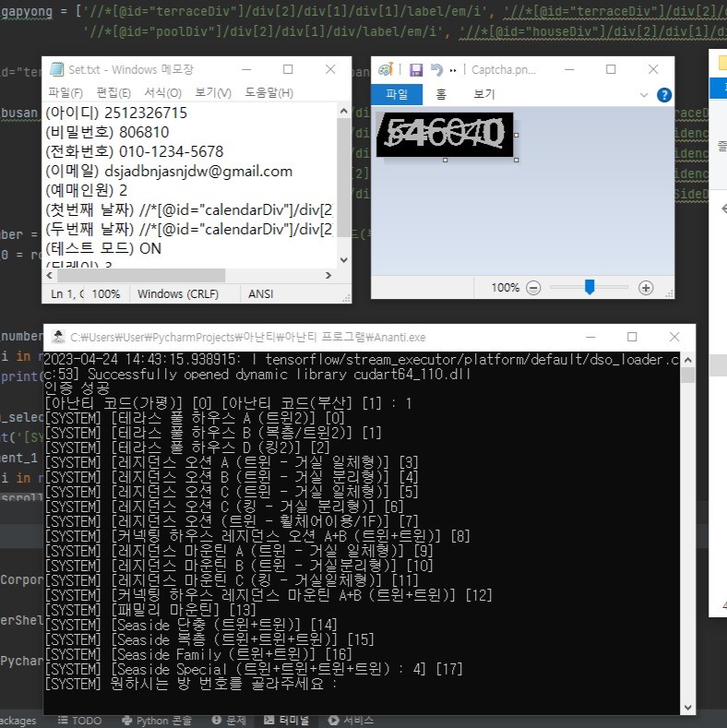The image size is (727, 728).
Task: Open the 서식(O) menu in Notepad
Action: (162, 93)
